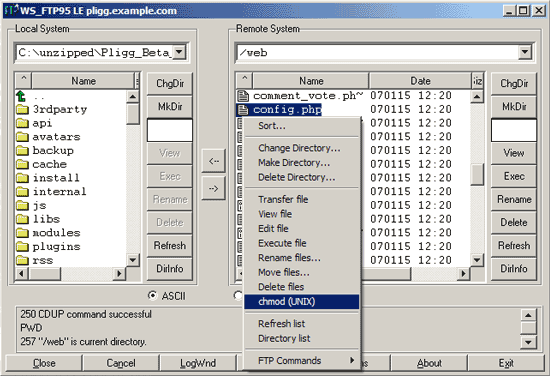Image resolution: width=550 pixels, height=376 pixels.
Task: Choose Refresh list menu item
Action: pyautogui.click(x=302, y=323)
